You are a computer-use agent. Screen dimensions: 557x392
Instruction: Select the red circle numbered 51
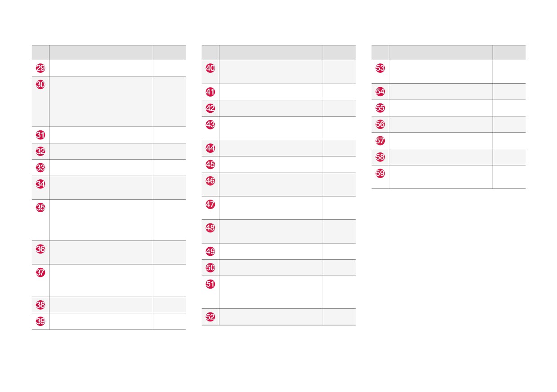point(210,284)
